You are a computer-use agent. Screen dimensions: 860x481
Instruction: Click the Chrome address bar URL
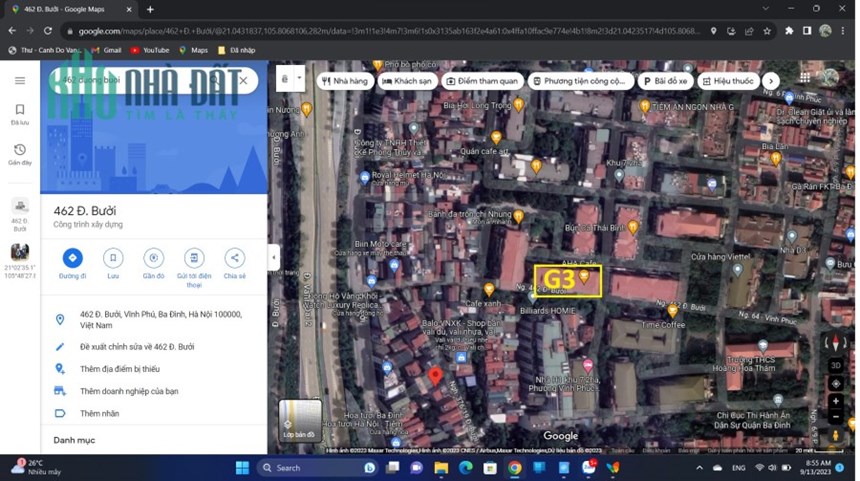pos(388,31)
